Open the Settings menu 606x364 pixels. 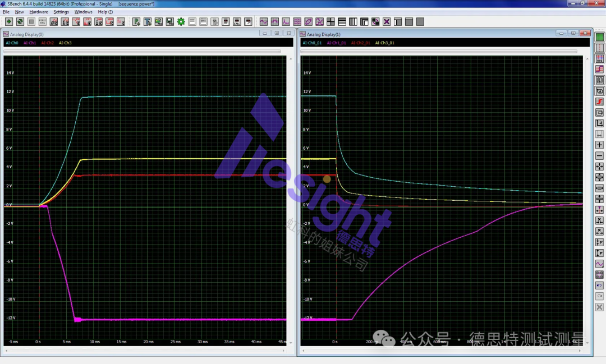pos(61,12)
